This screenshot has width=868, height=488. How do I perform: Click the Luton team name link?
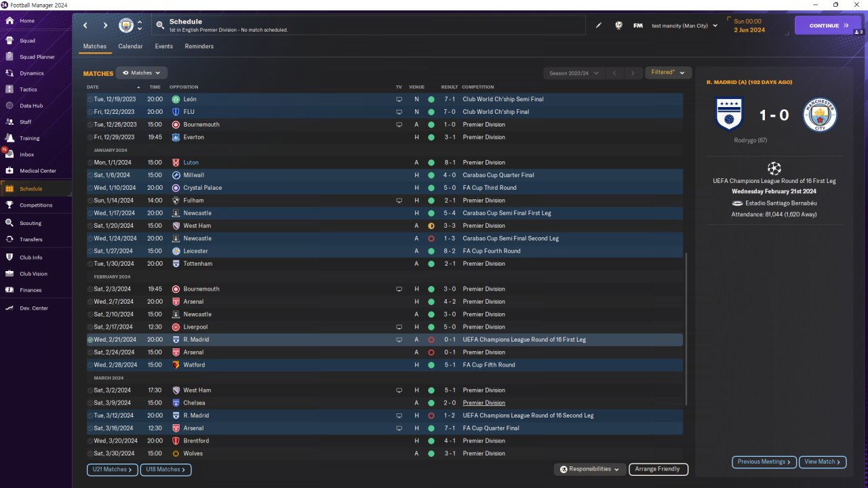tap(191, 163)
